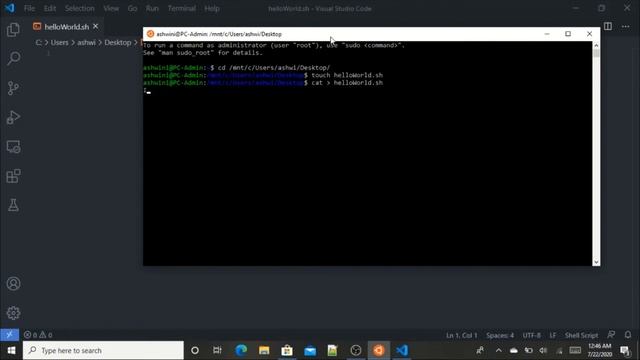Open Microsoft Store from the taskbar
Image resolution: width=640 pixels, height=360 pixels.
tap(287, 351)
